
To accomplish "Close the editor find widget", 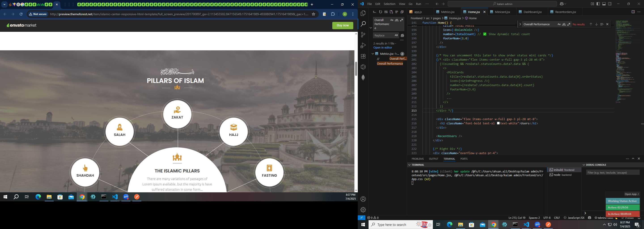I will click(607, 24).
